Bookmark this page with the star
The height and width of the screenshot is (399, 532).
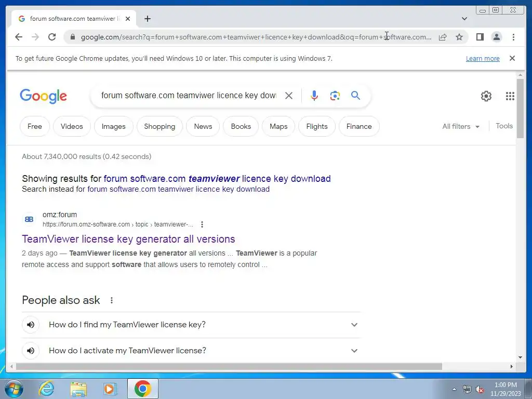tap(459, 37)
